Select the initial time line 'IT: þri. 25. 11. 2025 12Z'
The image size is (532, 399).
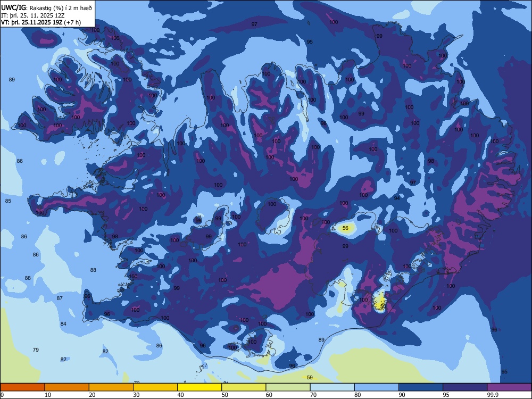[x=32, y=15]
